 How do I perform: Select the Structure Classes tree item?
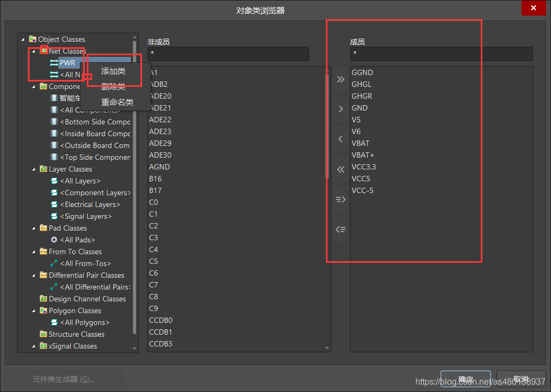(x=76, y=334)
